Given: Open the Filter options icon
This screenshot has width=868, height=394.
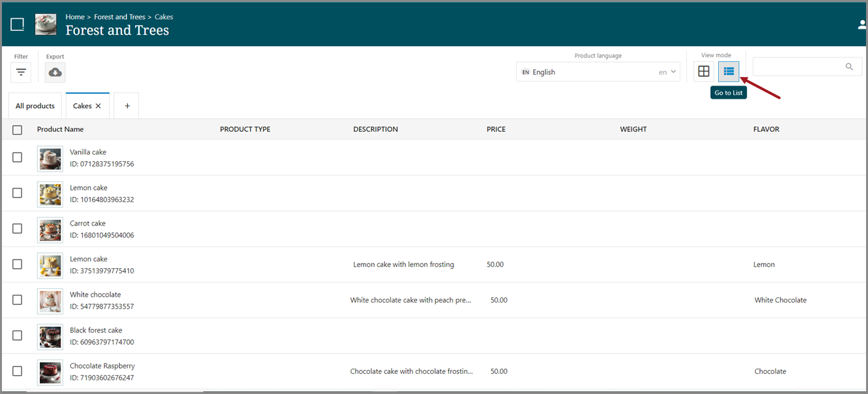Looking at the screenshot, I should coord(21,72).
